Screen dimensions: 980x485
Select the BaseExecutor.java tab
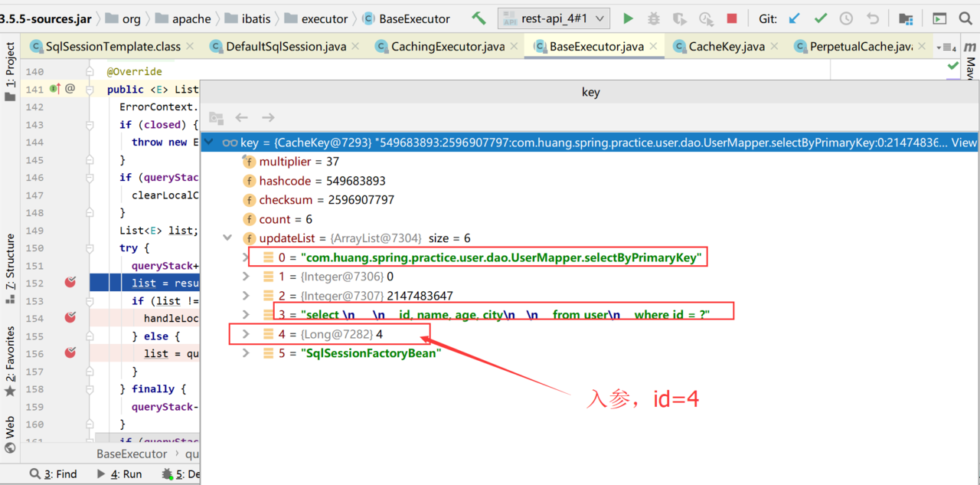coord(596,47)
